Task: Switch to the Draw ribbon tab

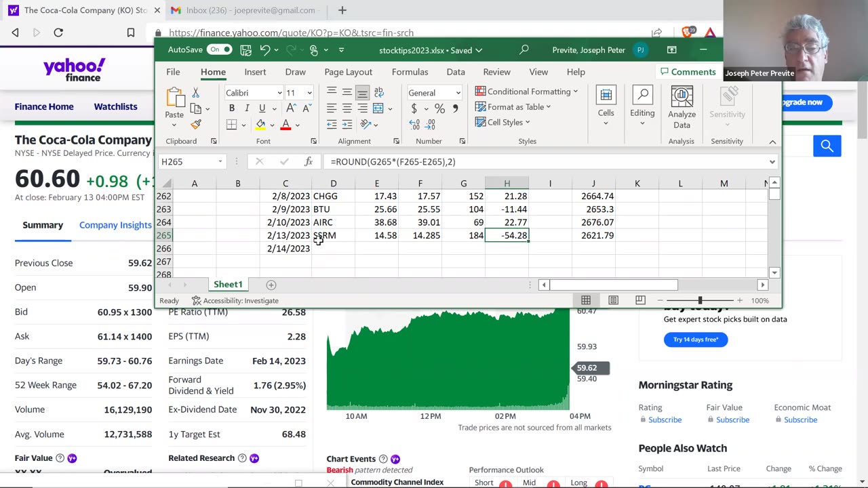Action: (295, 72)
